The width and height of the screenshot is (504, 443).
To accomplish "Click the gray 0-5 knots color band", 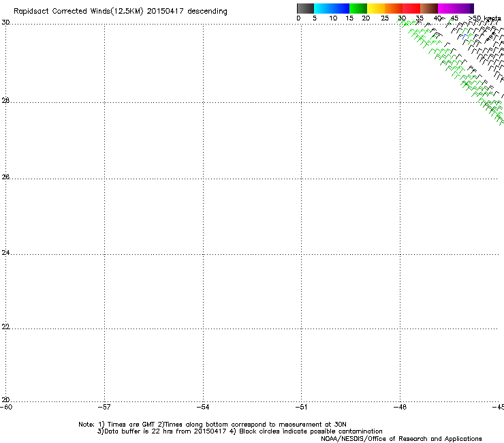I will (x=305, y=8).
